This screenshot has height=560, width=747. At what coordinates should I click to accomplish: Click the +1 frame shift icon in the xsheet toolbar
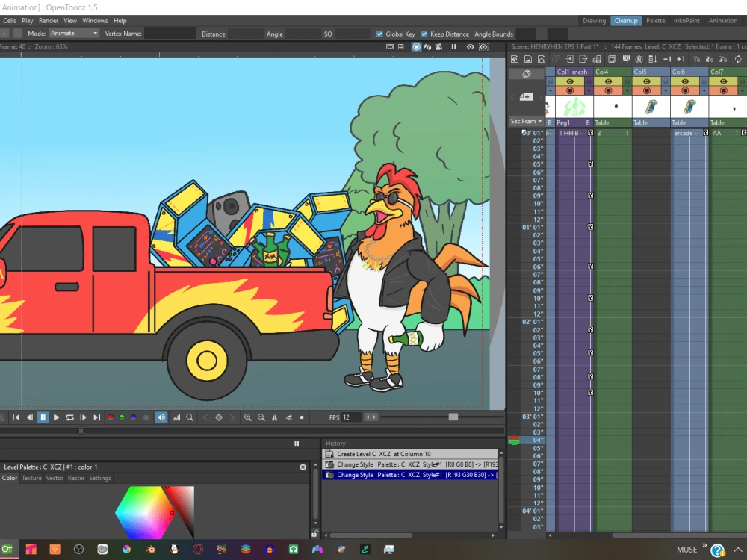pyautogui.click(x=681, y=58)
